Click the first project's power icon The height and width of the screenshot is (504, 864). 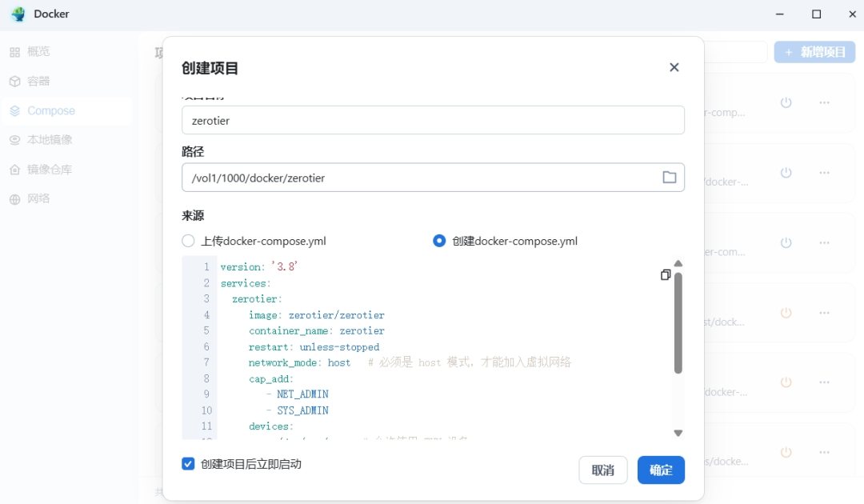coord(786,103)
